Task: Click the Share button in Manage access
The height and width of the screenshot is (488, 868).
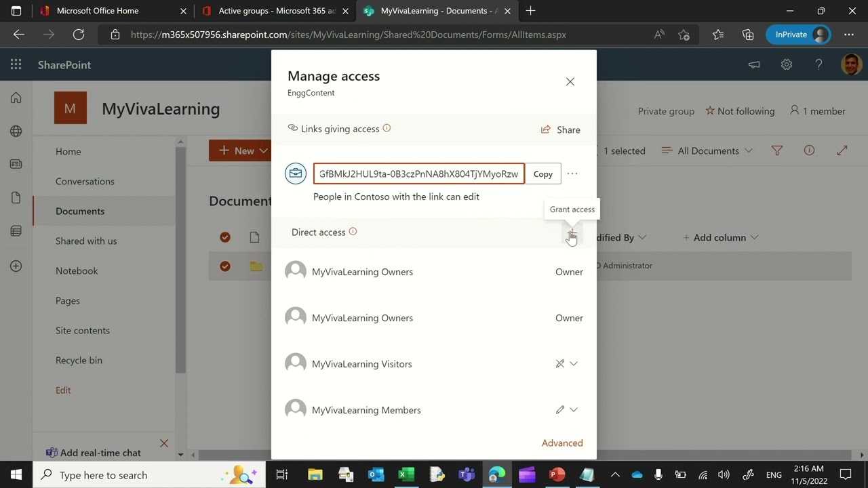Action: pos(561,129)
